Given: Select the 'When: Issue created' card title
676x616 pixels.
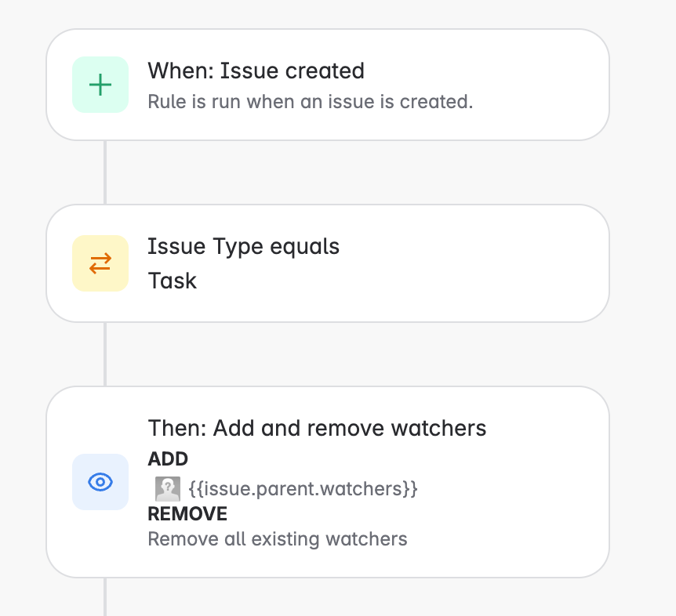Looking at the screenshot, I should pos(256,71).
